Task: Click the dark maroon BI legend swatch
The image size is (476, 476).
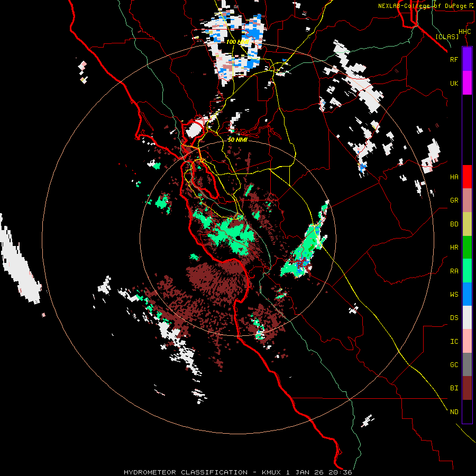Action: [x=467, y=388]
